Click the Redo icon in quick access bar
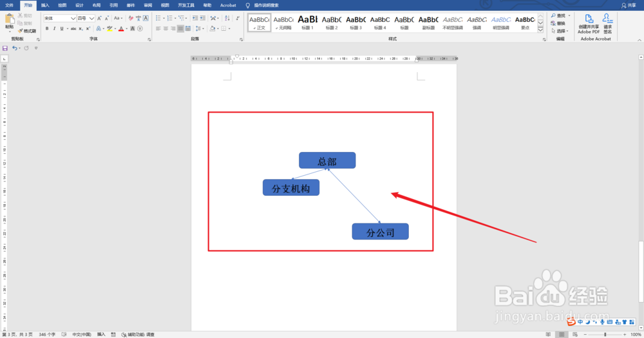Viewport: 644px width, 338px height. tap(26, 48)
